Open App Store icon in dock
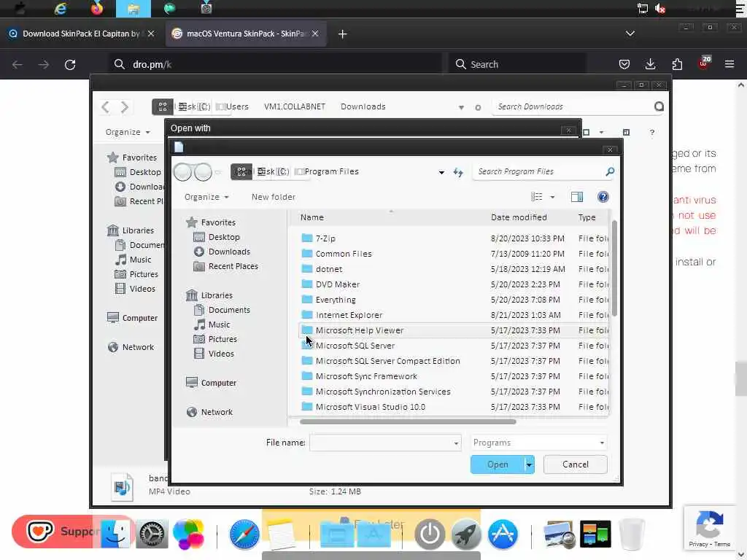Image resolution: width=747 pixels, height=560 pixels. point(503,534)
